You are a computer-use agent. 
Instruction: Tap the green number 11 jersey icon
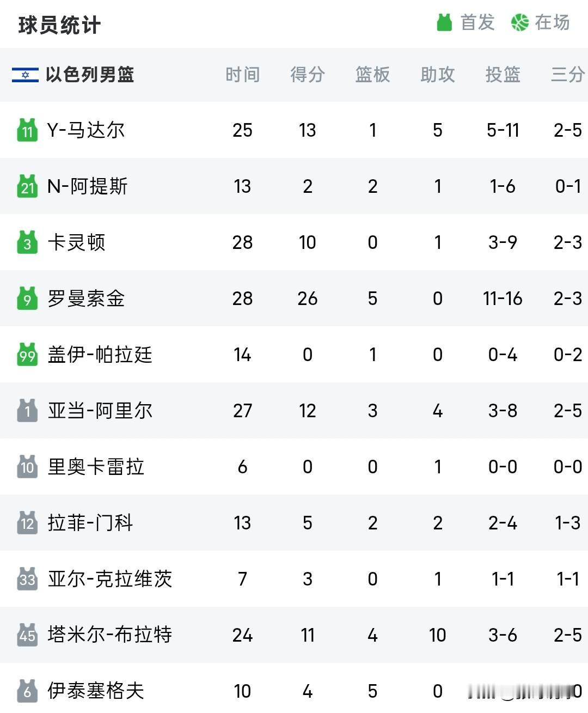(x=27, y=130)
